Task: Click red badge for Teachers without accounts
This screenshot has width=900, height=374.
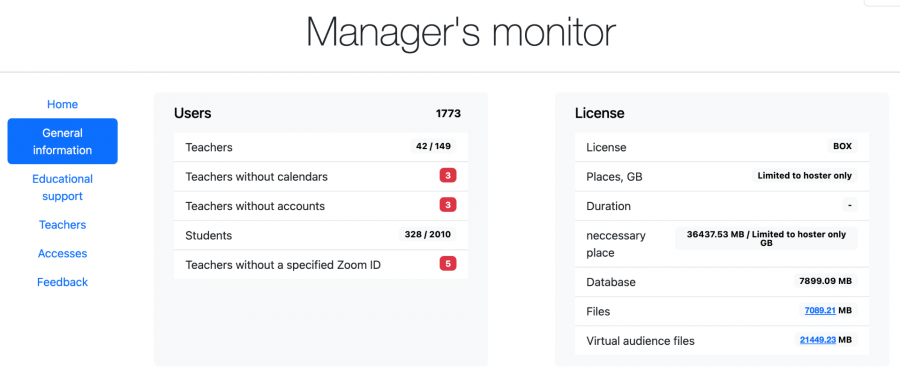Action: [448, 205]
